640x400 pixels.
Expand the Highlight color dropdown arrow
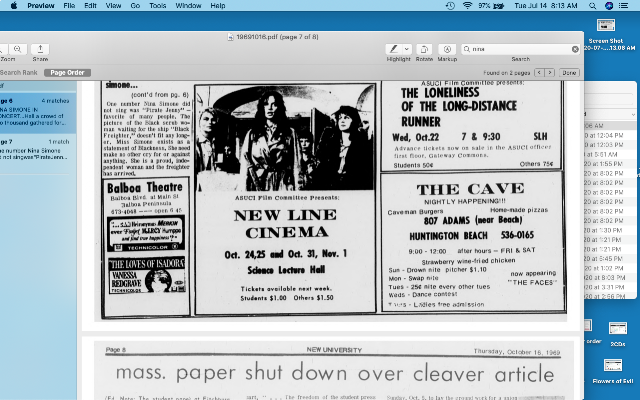pyautogui.click(x=407, y=49)
